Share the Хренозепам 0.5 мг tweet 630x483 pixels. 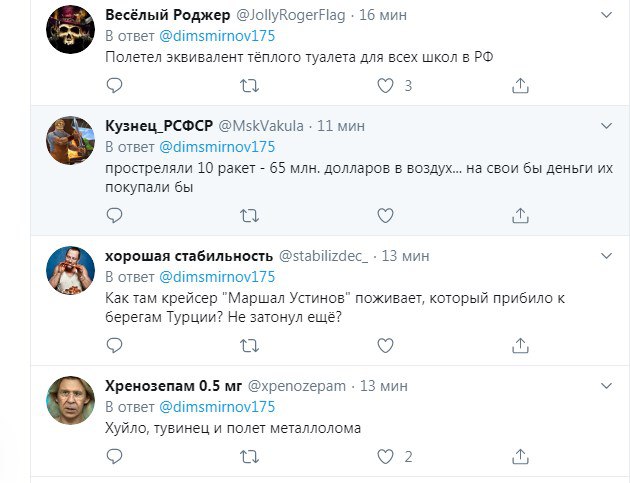(x=520, y=457)
